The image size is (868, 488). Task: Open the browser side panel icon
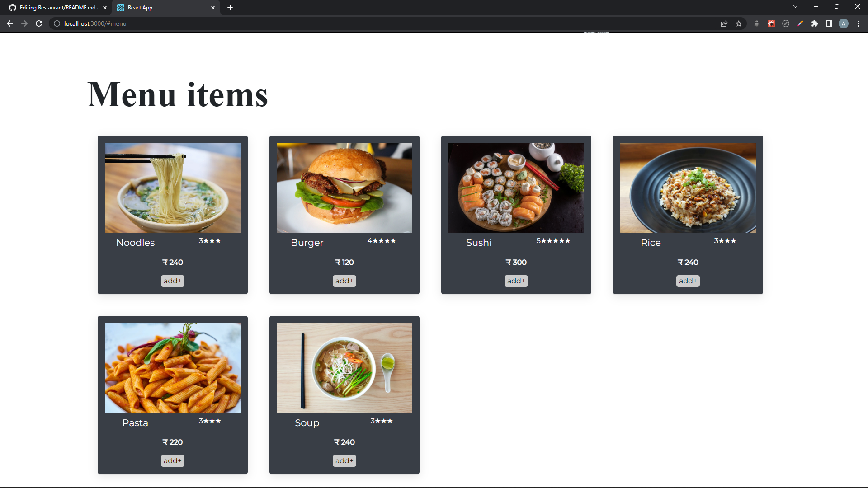829,23
